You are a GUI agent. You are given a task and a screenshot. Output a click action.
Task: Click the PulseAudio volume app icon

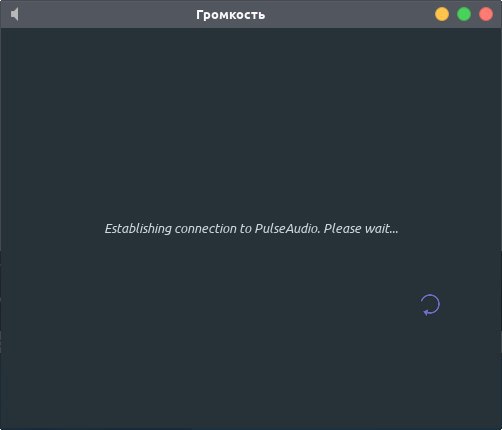pos(15,14)
